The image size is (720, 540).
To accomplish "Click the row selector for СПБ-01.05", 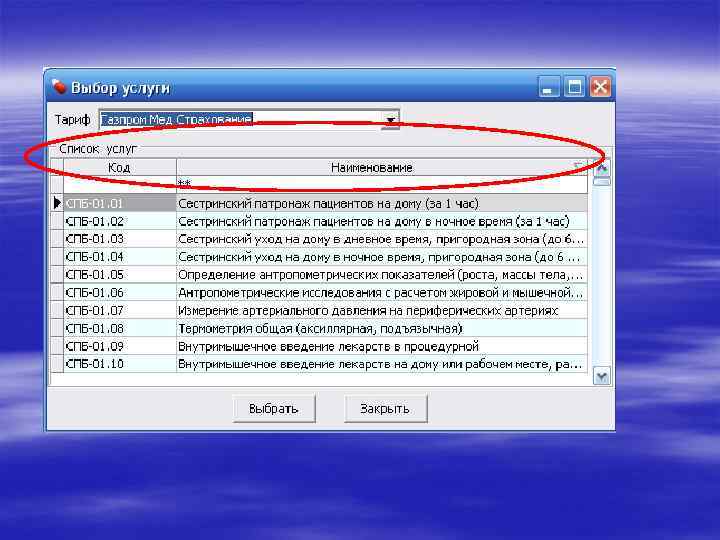I will (x=56, y=275).
